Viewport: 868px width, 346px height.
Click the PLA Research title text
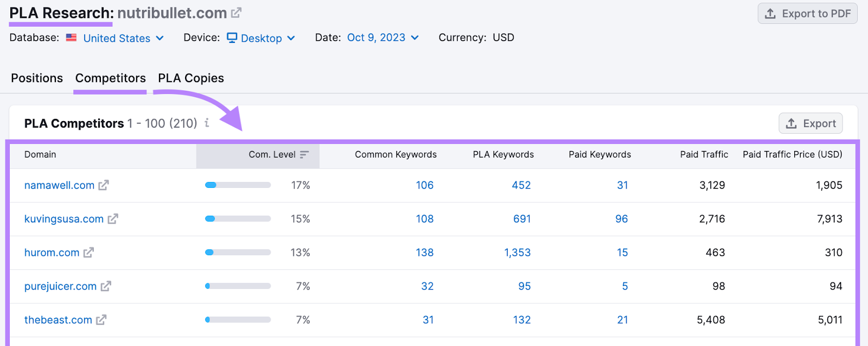tap(61, 13)
